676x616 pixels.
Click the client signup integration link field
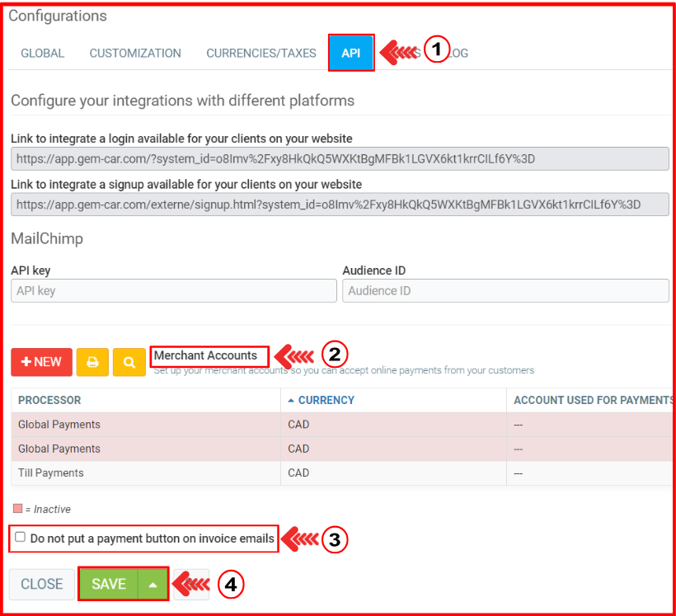click(339, 204)
